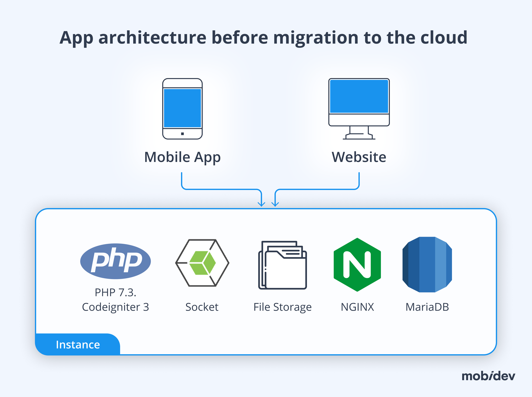
Task: Click the Mobile App phone icon
Action: coord(182,108)
